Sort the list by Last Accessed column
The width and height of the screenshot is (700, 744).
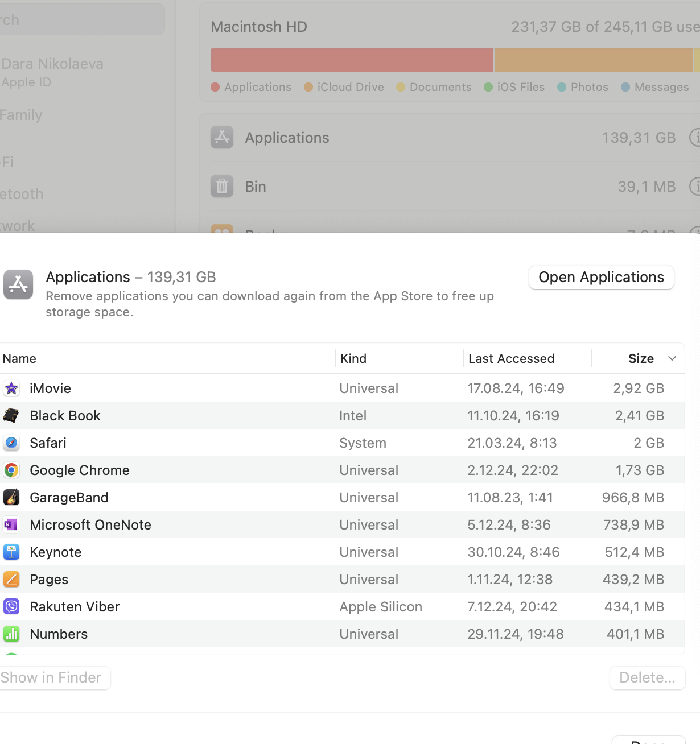511,358
